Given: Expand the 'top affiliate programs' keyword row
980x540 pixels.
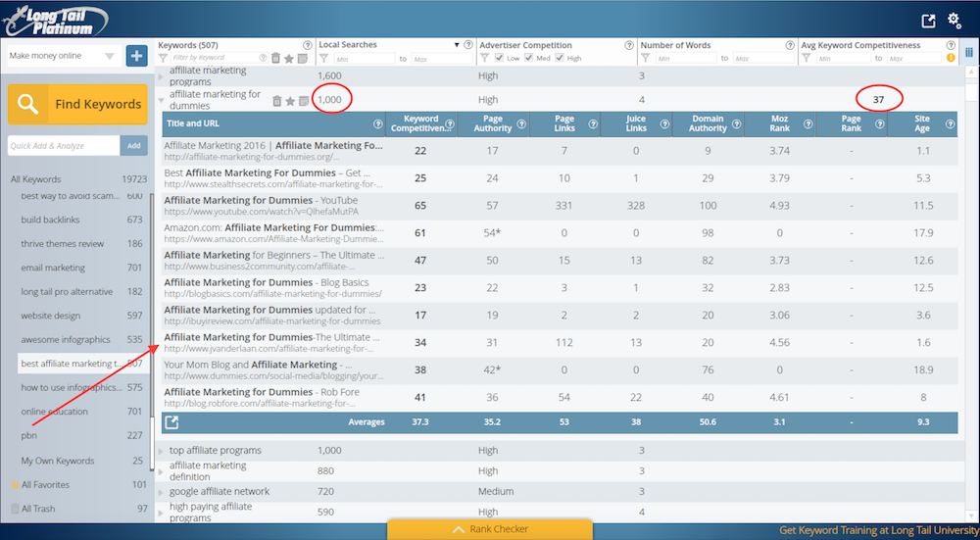Looking at the screenshot, I should coord(162,450).
